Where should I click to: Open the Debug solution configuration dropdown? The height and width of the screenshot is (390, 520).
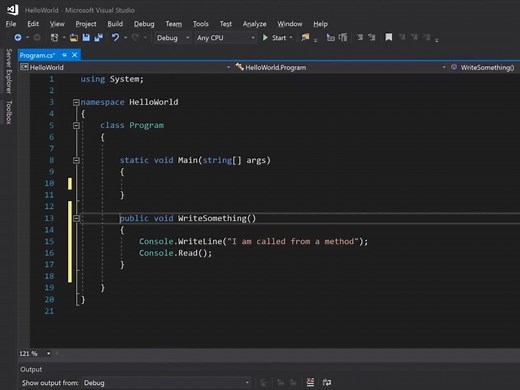(x=173, y=38)
